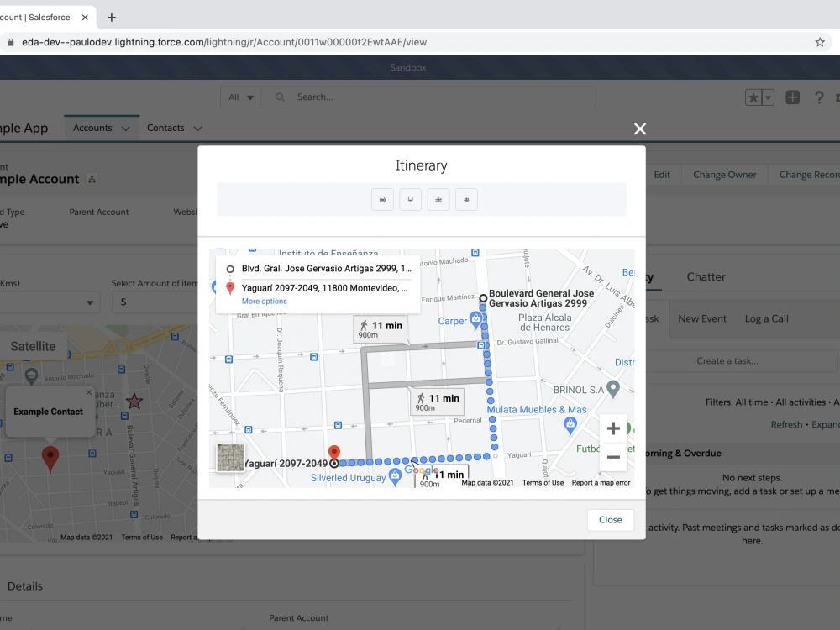Expand the Accounts tab dropdown chevron
Image resolution: width=840 pixels, height=630 pixels.
(125, 129)
